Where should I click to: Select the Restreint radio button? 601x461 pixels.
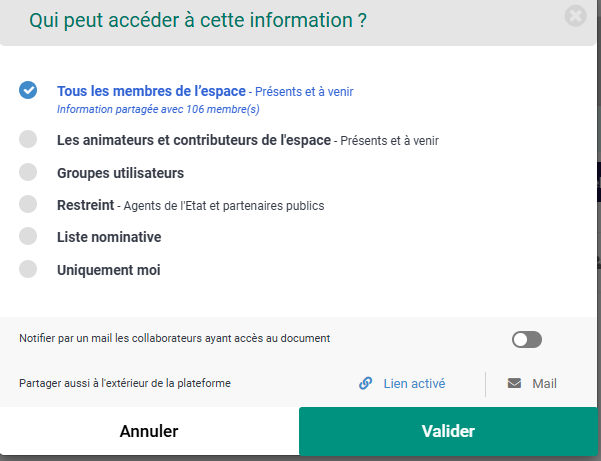coord(28,204)
